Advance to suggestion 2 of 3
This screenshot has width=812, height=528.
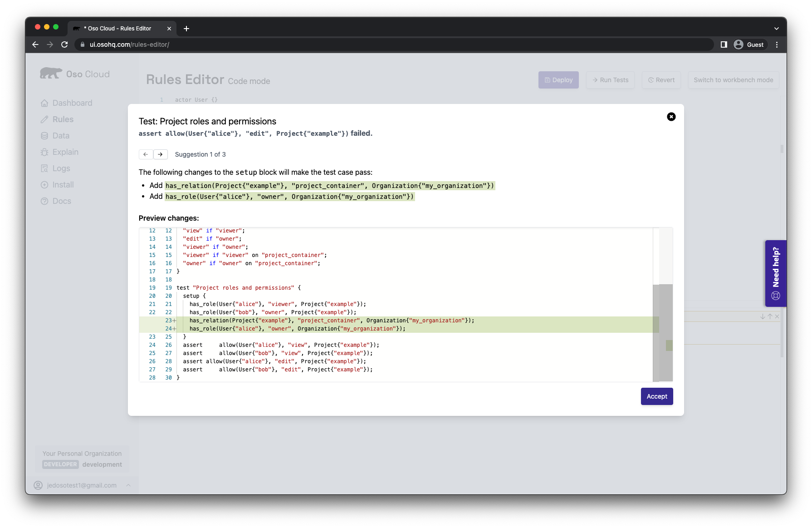coord(161,154)
